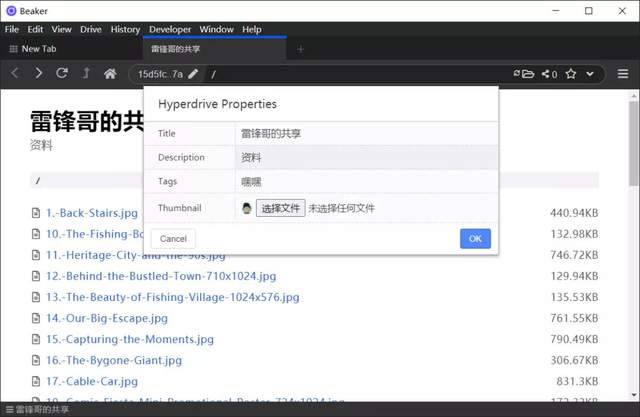Click the pencil edit icon in address bar

click(x=193, y=74)
